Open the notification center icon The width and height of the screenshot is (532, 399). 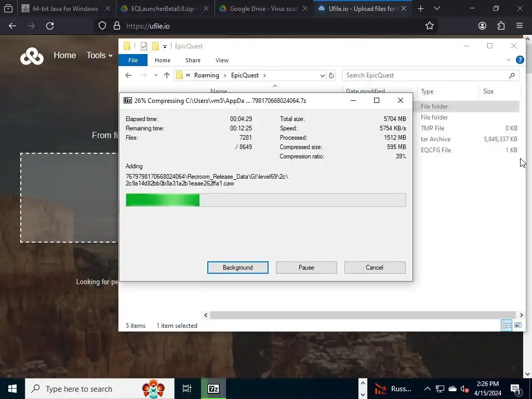pos(515,389)
